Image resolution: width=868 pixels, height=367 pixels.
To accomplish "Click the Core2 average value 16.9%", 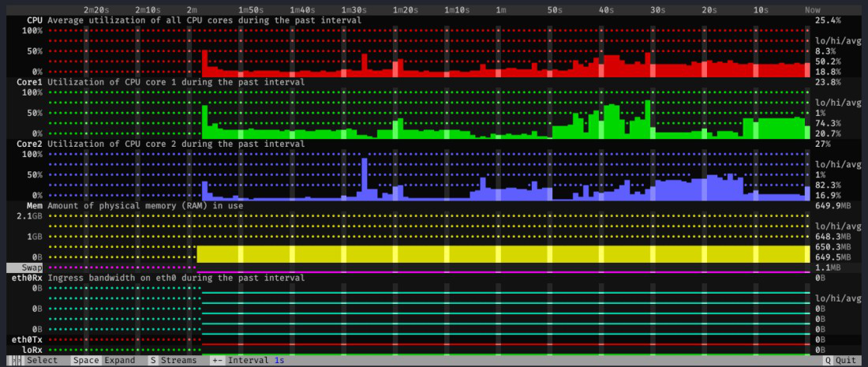I will (x=828, y=196).
